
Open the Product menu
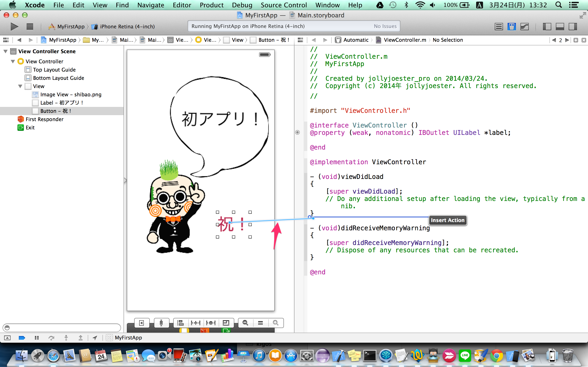211,5
